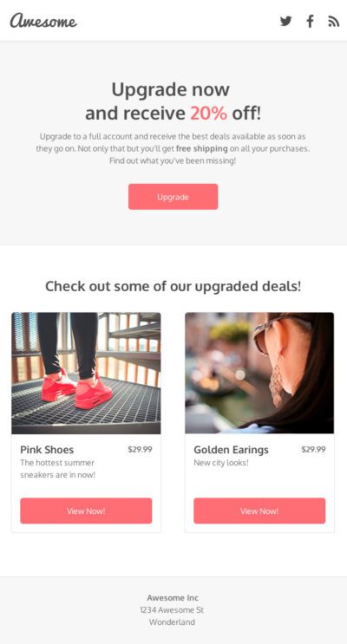347x644 pixels.
Task: Click the Upgrade now headline
Action: (171, 89)
